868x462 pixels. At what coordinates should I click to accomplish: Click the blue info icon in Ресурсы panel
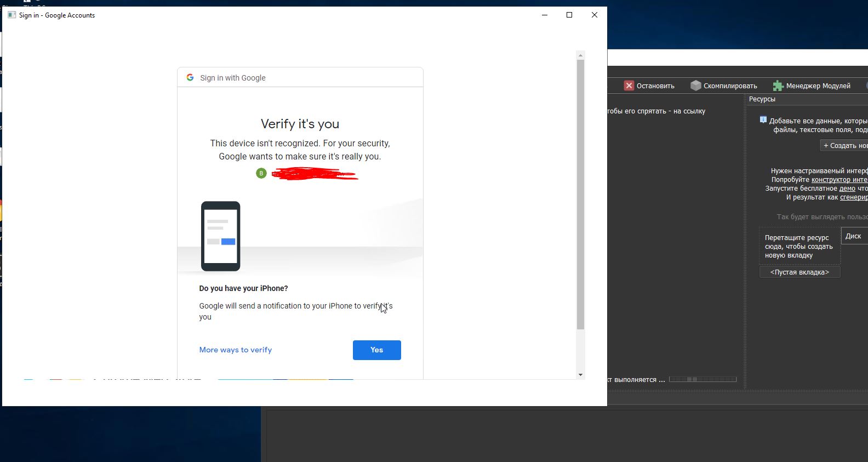763,120
